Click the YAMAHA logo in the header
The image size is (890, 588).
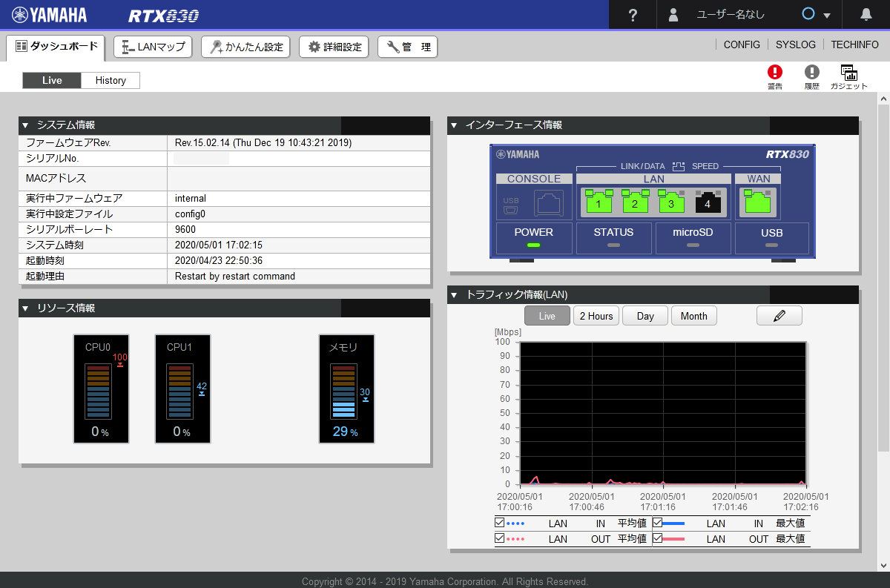48,14
